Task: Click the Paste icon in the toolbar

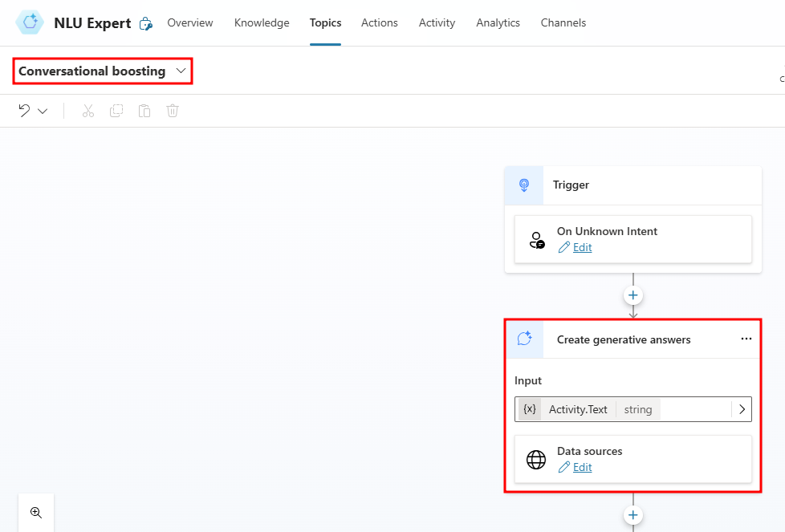Action: [144, 110]
